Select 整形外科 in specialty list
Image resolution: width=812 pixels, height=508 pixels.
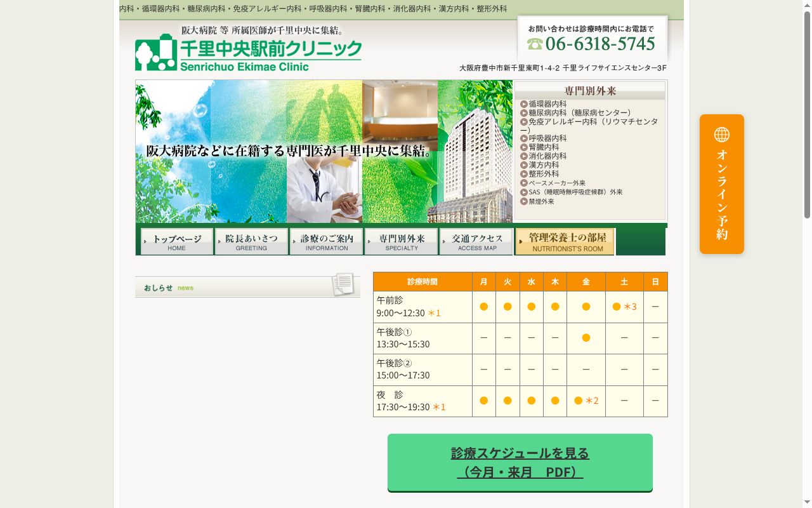(x=544, y=174)
